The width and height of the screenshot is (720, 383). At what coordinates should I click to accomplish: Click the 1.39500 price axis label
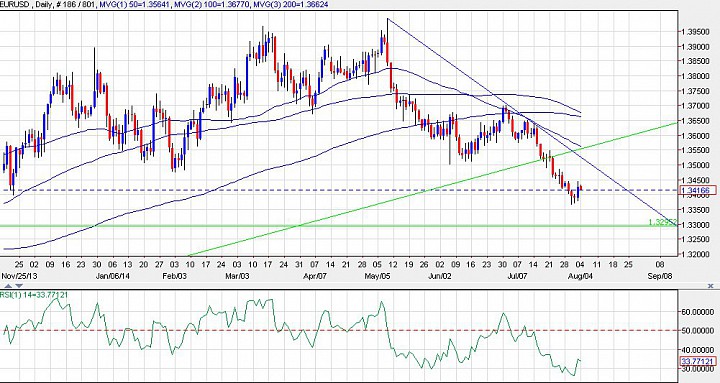click(x=696, y=32)
